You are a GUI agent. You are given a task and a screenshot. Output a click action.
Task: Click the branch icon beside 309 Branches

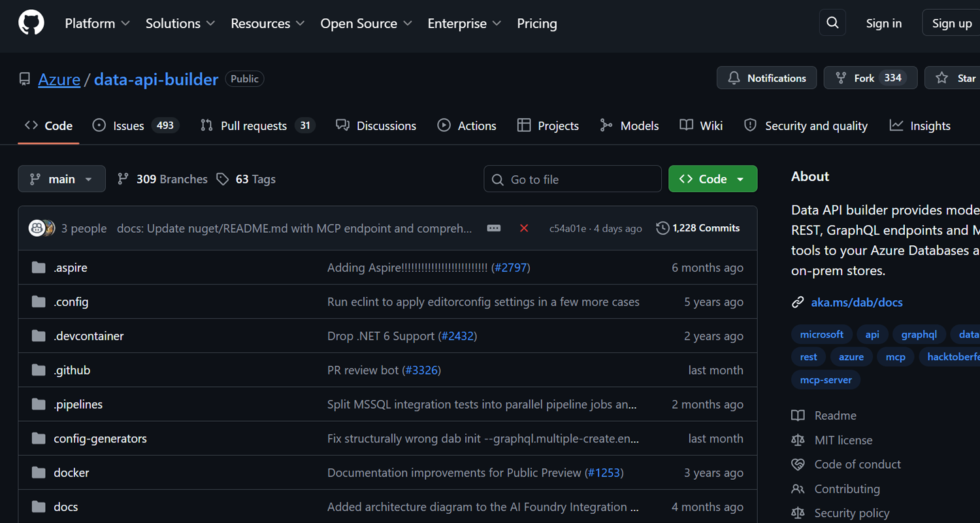point(123,179)
